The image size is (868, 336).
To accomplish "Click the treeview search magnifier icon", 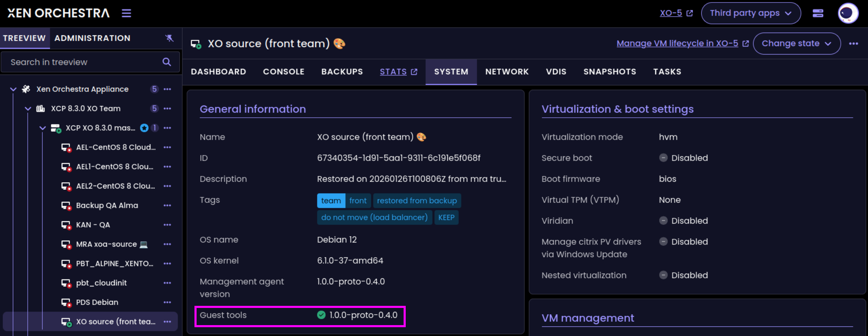I will (x=167, y=62).
